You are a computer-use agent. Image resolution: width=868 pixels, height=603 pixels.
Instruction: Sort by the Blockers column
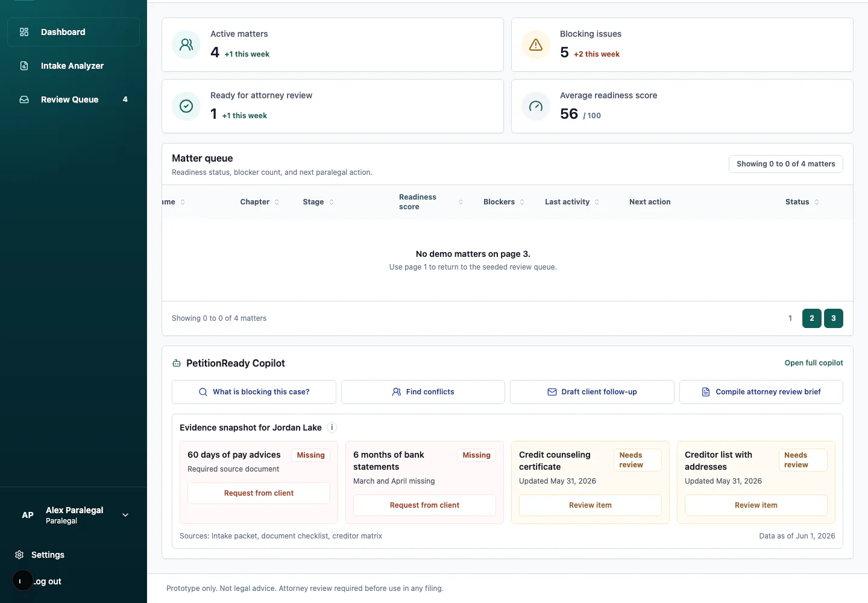(x=504, y=202)
